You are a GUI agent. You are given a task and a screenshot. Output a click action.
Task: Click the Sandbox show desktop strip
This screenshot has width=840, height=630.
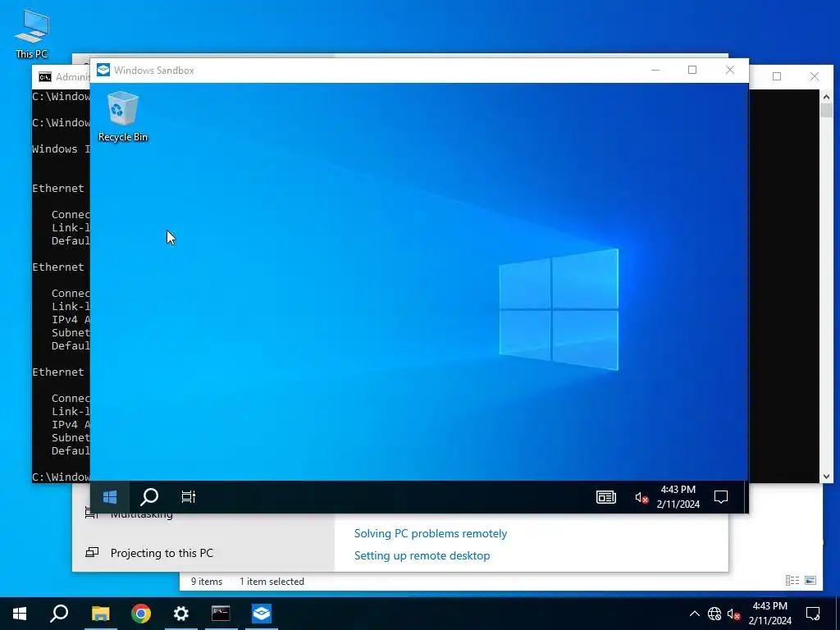[746, 497]
